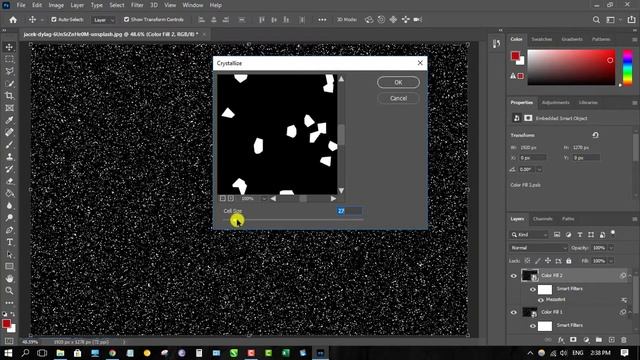
Task: Toggle Show Transform Controls checkbox
Action: point(127,20)
